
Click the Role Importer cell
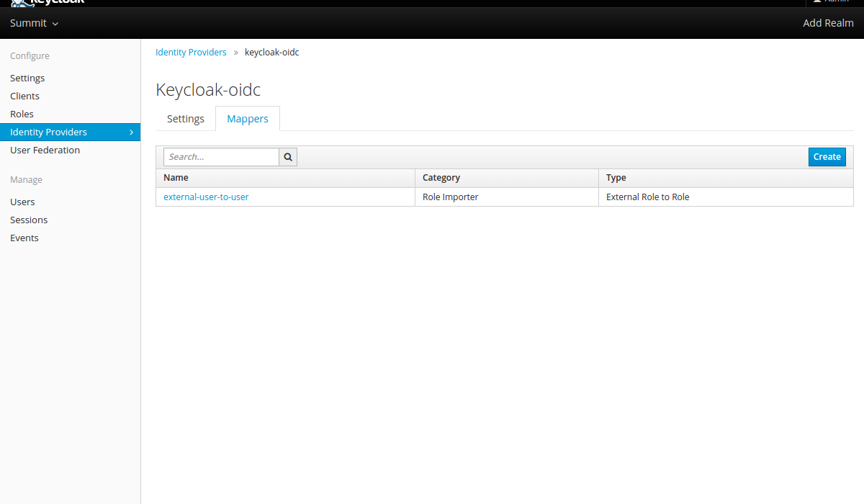(x=507, y=197)
